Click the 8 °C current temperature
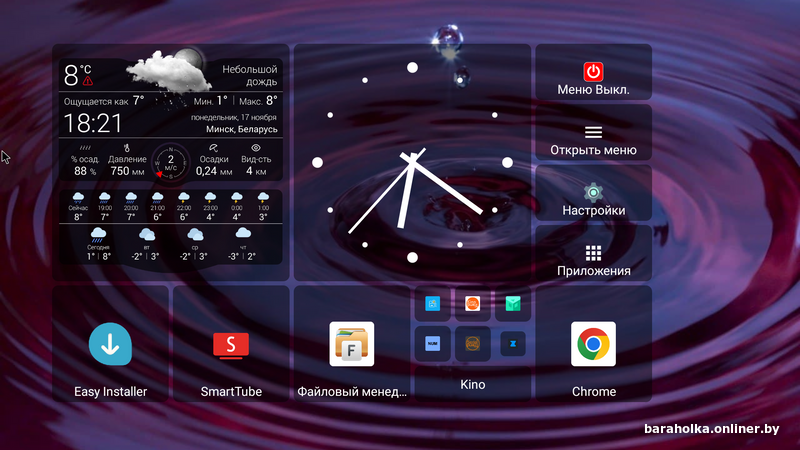This screenshot has width=800, height=450. coord(77,75)
